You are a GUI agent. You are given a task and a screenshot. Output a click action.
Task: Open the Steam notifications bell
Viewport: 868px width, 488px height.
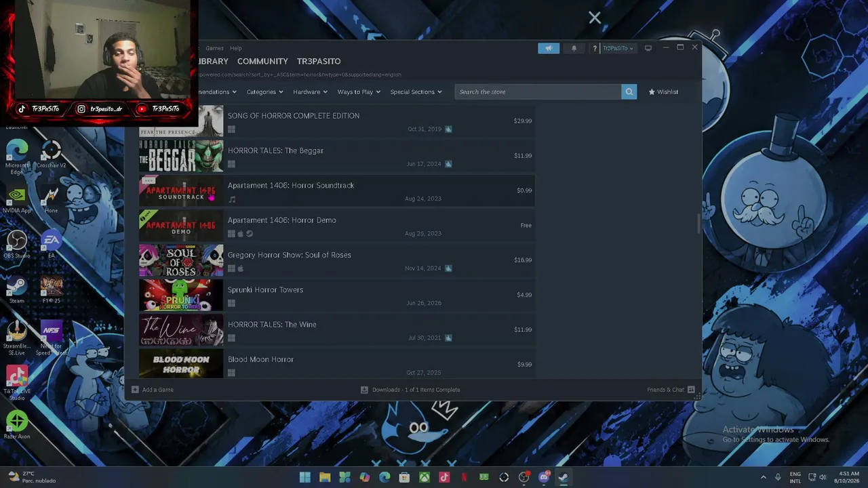(574, 48)
